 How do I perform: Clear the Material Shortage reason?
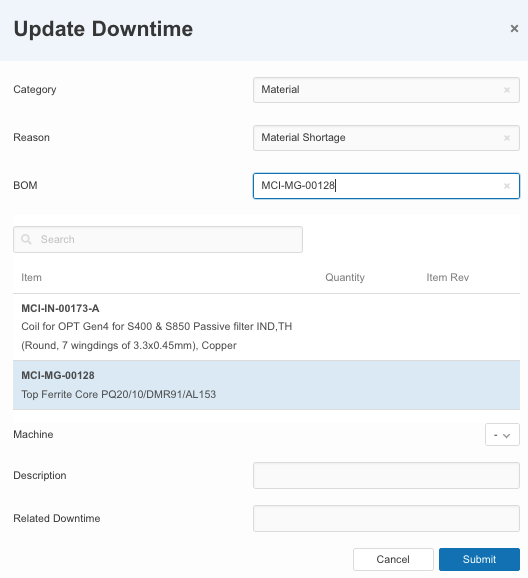[x=507, y=138]
